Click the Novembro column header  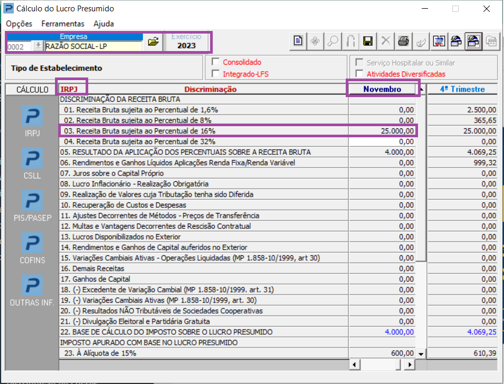(x=382, y=89)
